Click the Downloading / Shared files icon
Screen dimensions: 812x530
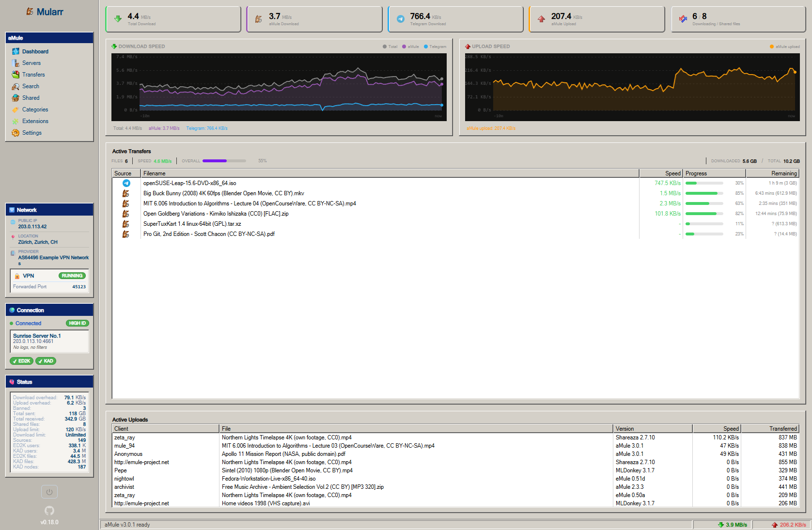click(683, 19)
